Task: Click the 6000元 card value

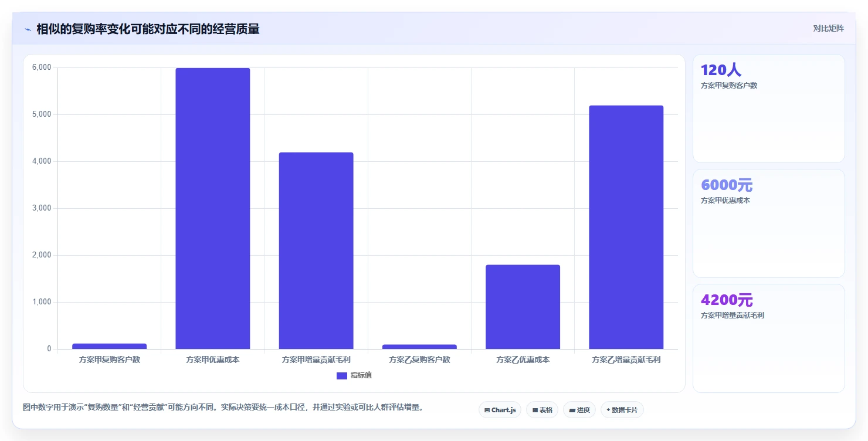Action: tap(727, 185)
